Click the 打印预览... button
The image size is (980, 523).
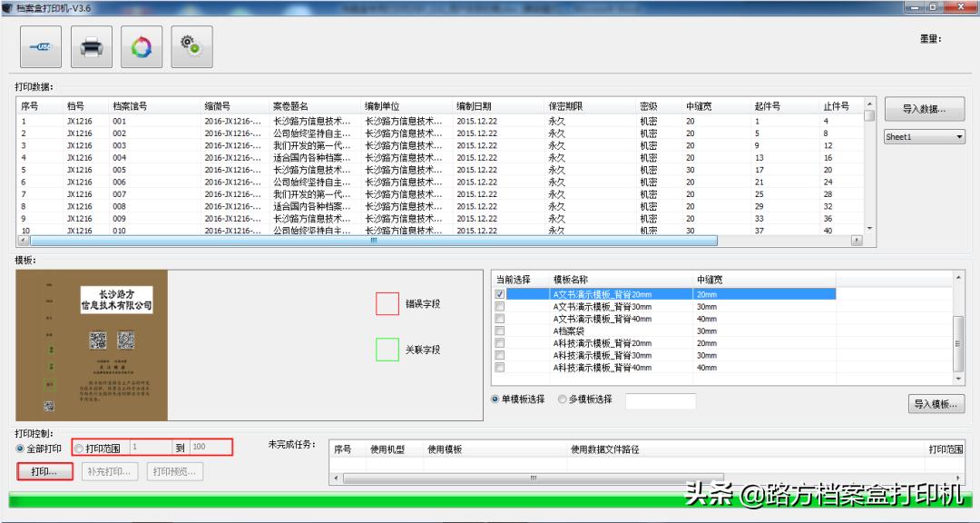point(174,472)
